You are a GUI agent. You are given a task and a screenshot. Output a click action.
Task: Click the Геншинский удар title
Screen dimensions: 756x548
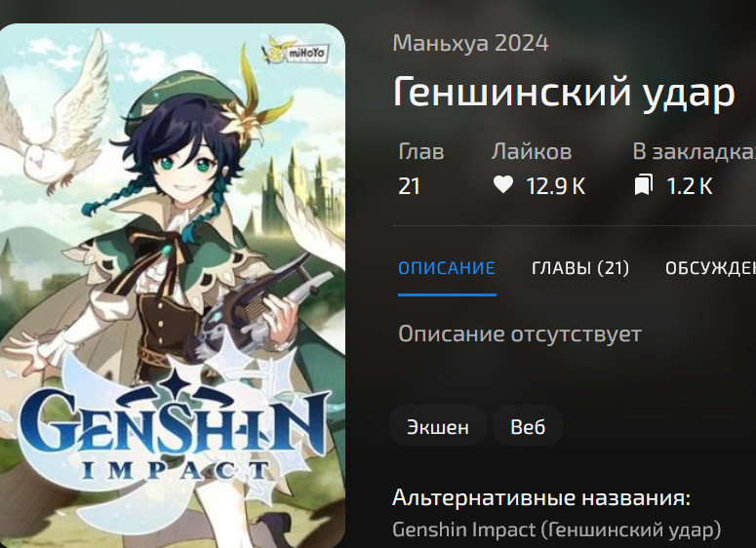[564, 93]
